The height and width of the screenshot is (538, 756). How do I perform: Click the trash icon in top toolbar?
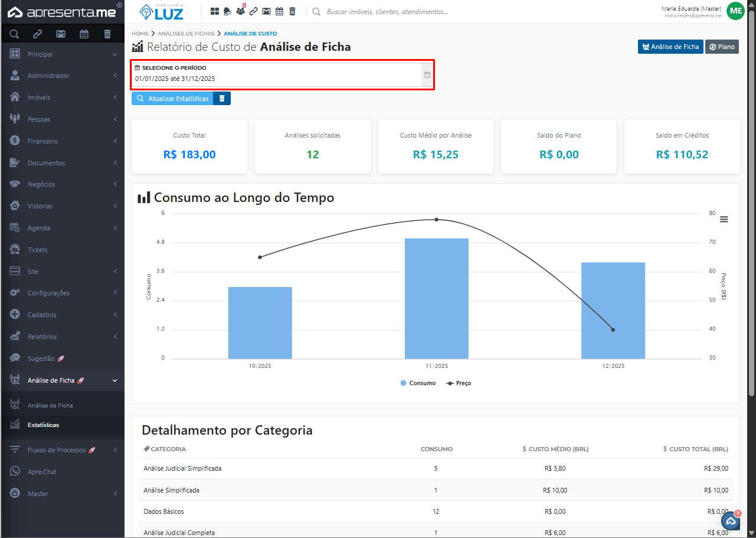coord(292,11)
